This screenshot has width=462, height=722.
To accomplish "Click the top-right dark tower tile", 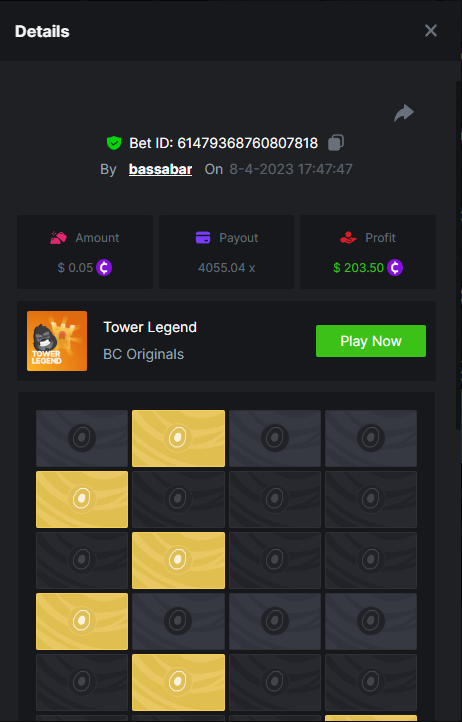I will tap(371, 438).
